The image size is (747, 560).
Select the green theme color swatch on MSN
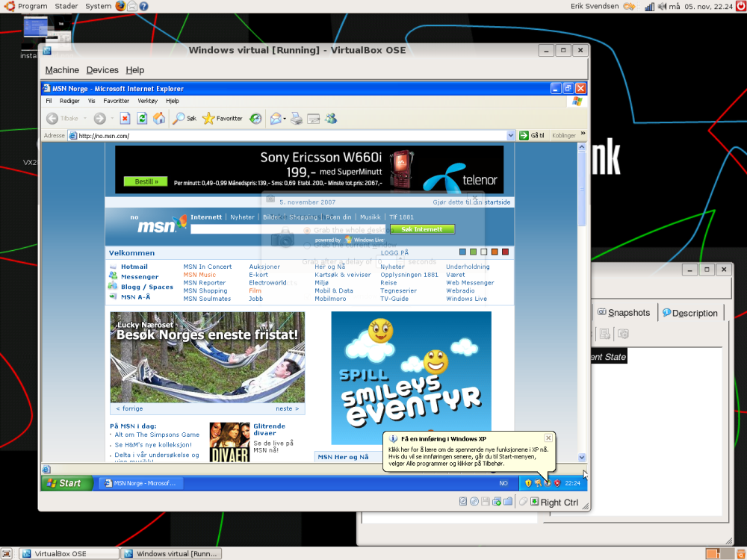(x=473, y=252)
